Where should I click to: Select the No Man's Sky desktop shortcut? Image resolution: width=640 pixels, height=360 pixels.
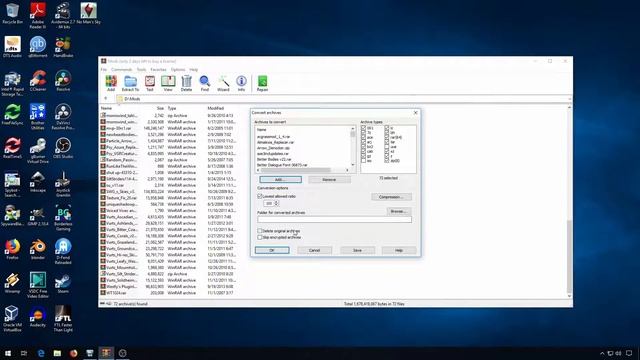(x=89, y=13)
